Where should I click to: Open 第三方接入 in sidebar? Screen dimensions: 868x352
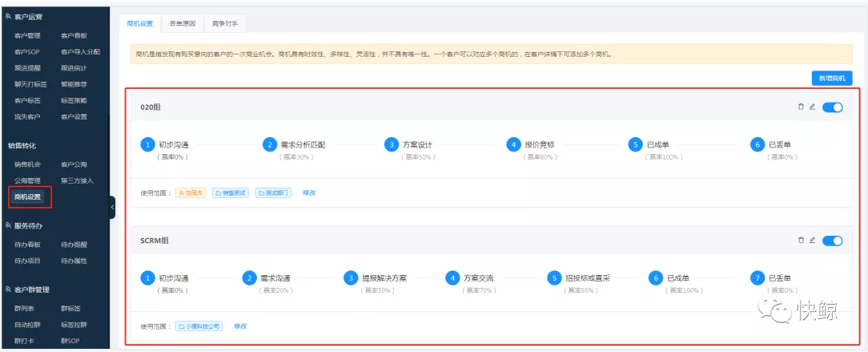pyautogui.click(x=77, y=180)
